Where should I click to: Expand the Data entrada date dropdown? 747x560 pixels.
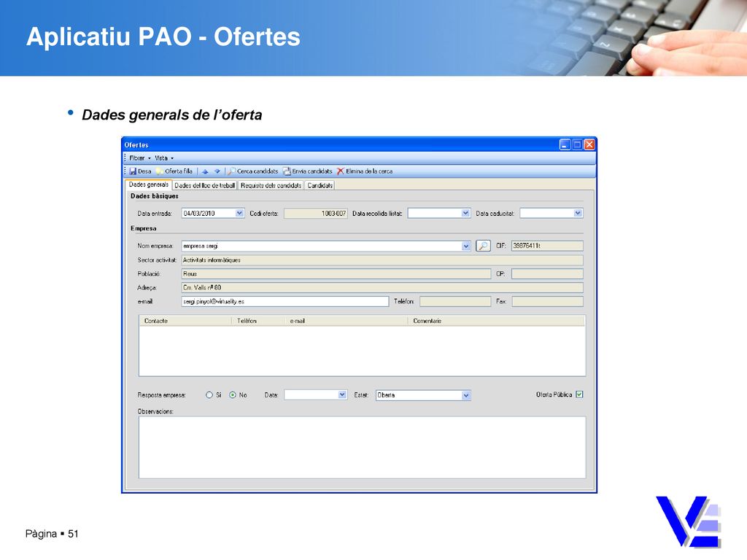239,214
